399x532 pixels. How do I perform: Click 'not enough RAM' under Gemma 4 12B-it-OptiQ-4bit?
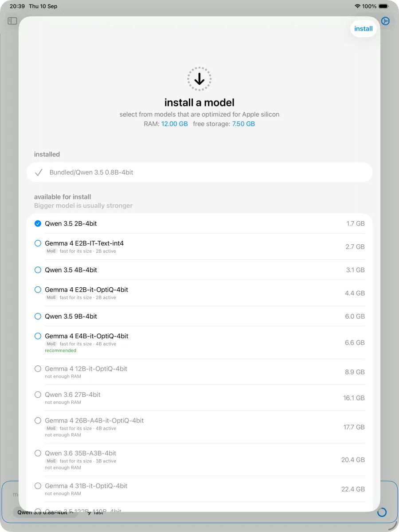(63, 376)
